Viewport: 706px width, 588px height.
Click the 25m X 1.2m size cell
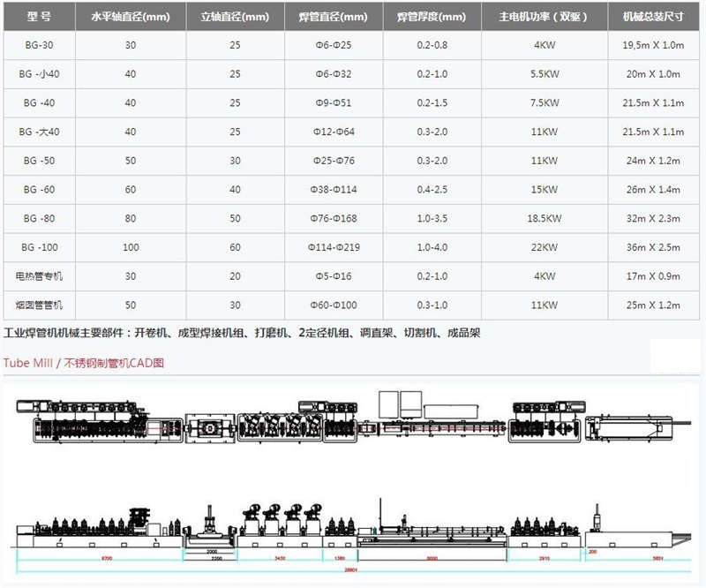click(653, 305)
